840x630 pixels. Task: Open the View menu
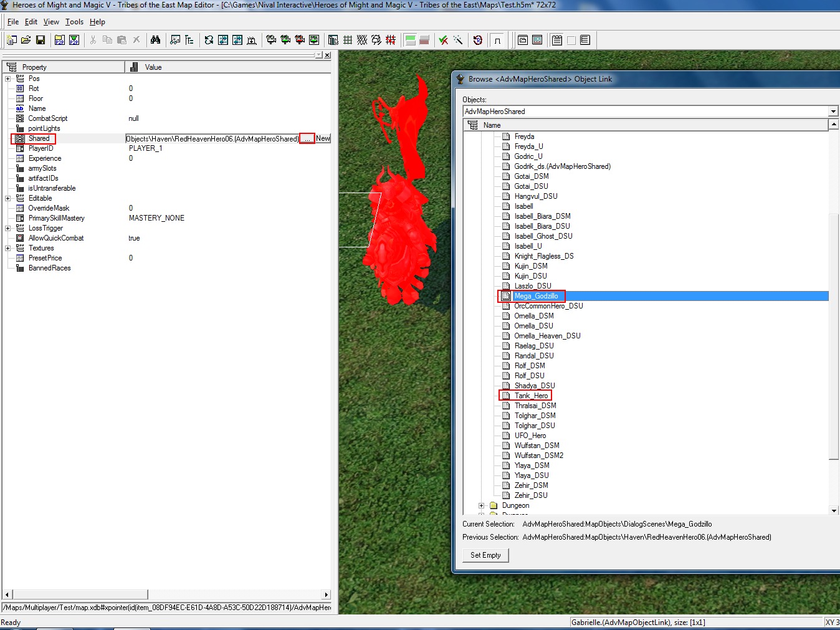(51, 22)
